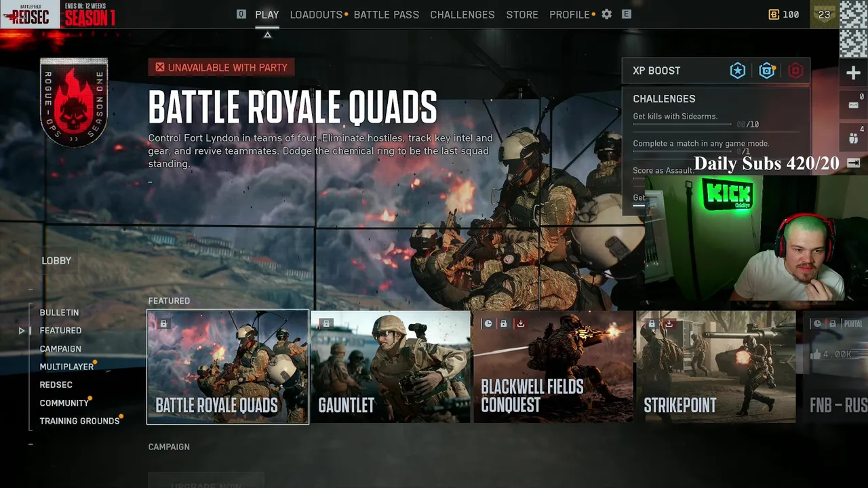Open the friends list icon showing 4
This screenshot has width=868, height=488.
pos(854,138)
